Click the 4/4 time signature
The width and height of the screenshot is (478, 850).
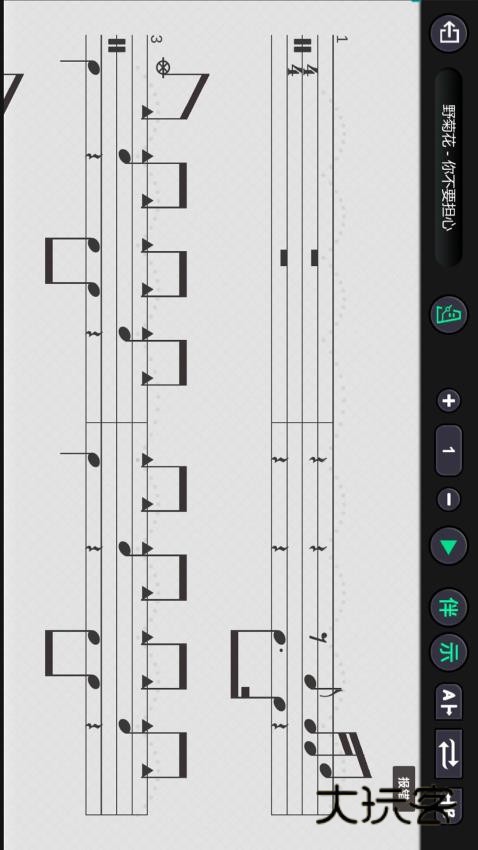303,70
